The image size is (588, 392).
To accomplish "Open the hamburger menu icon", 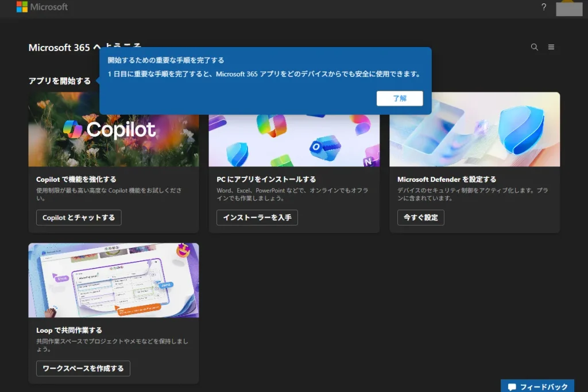I will (551, 47).
